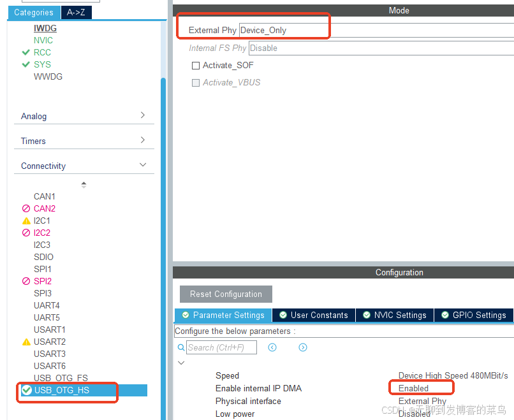Click the previous-arrow circle icon beside search
Viewport: 514px width, 420px height.
[x=272, y=347]
